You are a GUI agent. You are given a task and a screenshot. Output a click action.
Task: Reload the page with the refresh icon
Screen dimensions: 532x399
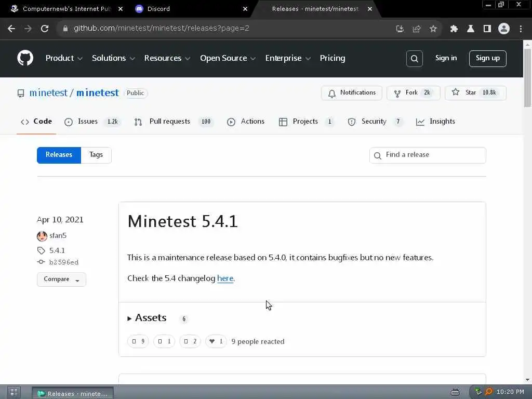coord(45,29)
